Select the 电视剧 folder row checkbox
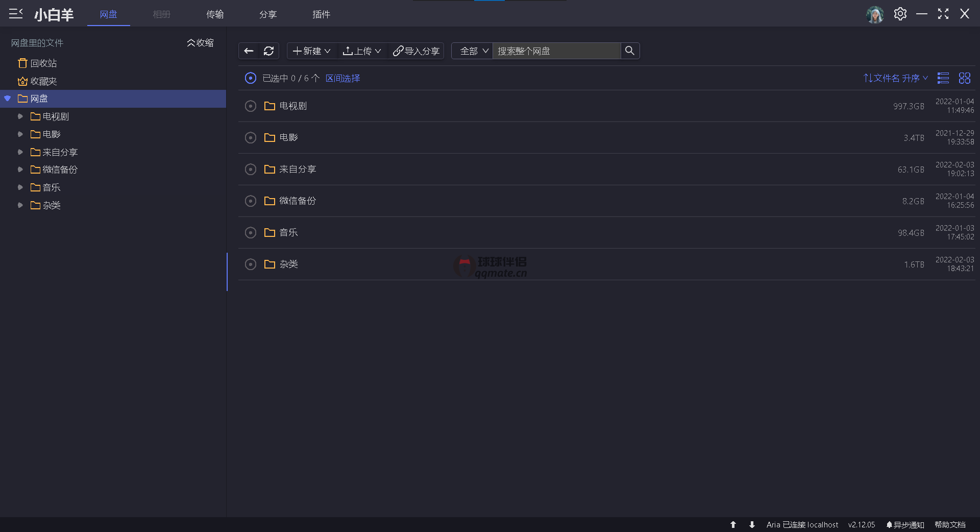Screen dimensions: 980x532 coord(251,106)
